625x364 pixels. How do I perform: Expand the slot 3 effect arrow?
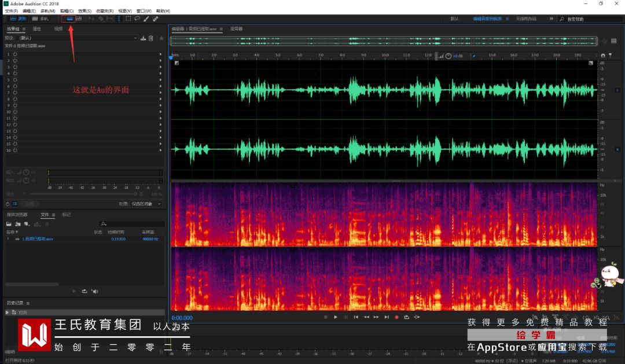coord(160,67)
